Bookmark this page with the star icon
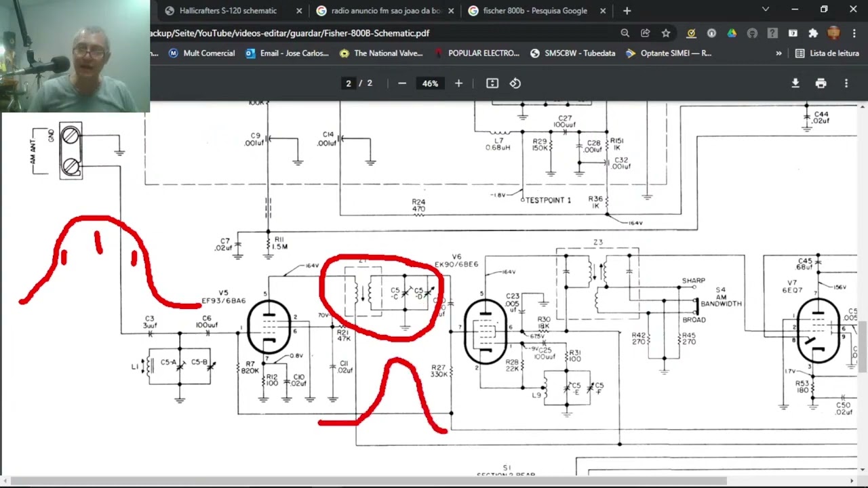This screenshot has height=488, width=868. coord(666,33)
